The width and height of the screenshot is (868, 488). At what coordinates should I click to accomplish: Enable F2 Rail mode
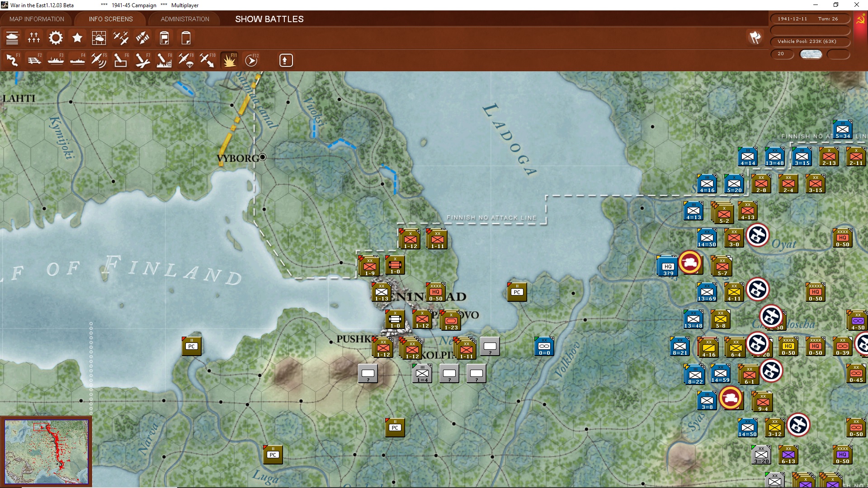pos(34,60)
